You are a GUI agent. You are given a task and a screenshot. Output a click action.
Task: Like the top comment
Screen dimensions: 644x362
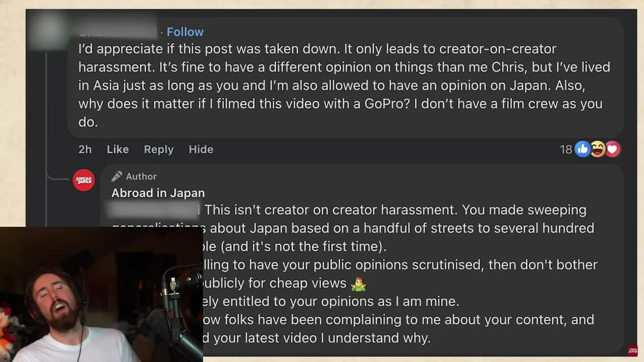point(117,149)
